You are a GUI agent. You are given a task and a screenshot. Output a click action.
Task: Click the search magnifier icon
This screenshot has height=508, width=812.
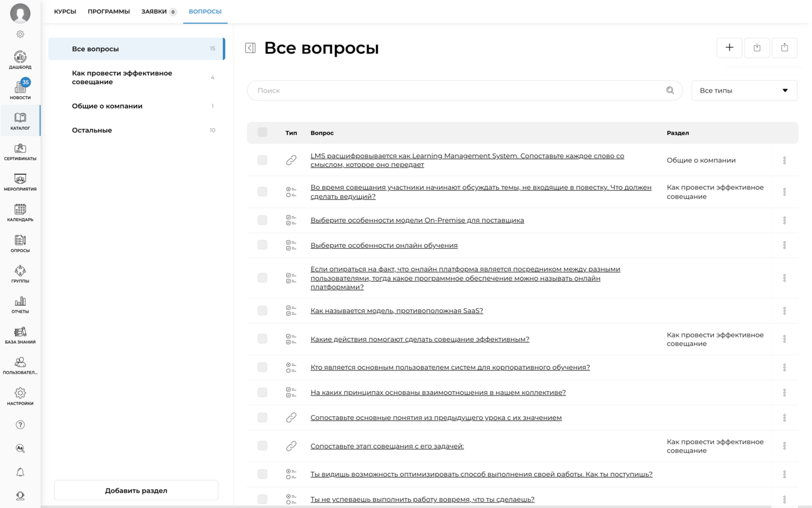coord(670,91)
